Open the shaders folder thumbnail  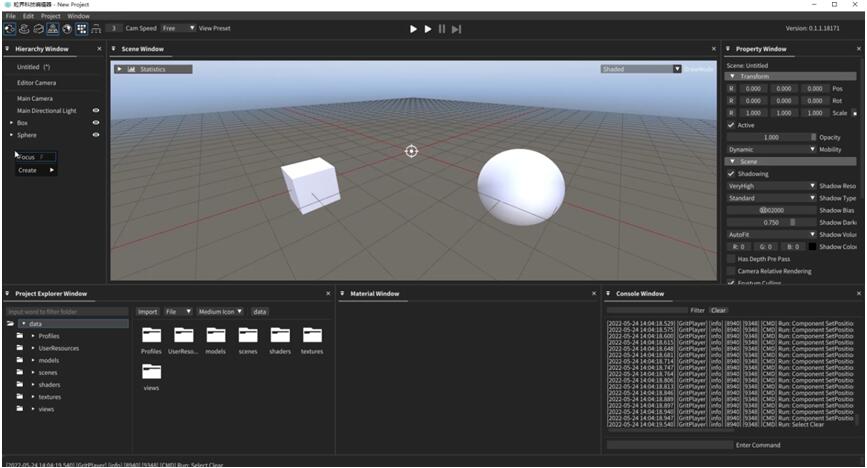click(280, 335)
